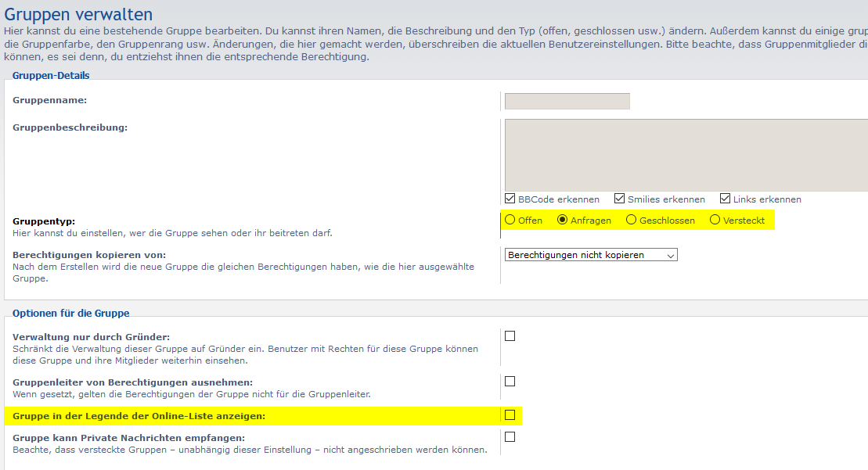
Task: Disable the Smilies erkennen checkbox
Action: [620, 199]
